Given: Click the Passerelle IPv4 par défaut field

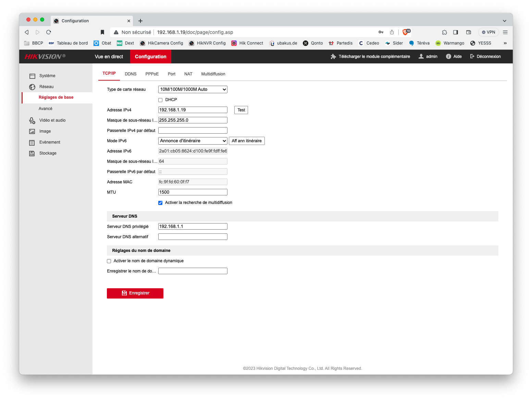Looking at the screenshot, I should (x=193, y=131).
